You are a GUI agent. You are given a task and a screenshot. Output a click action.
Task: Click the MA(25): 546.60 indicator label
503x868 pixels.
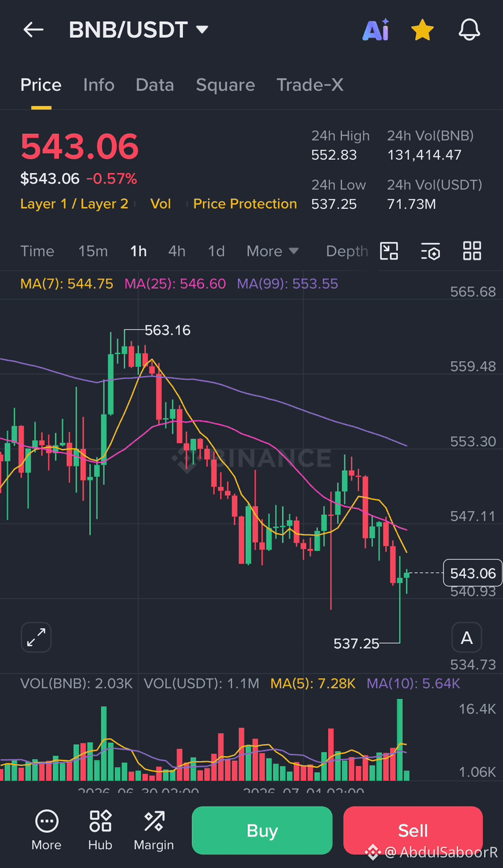(x=175, y=284)
